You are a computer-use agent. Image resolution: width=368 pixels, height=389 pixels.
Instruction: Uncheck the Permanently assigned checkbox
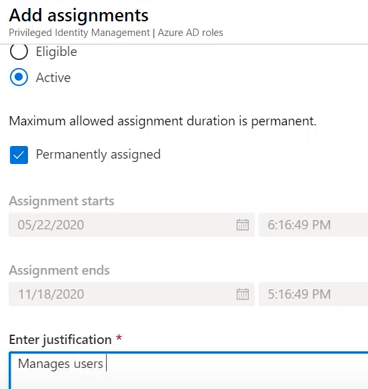(19, 155)
